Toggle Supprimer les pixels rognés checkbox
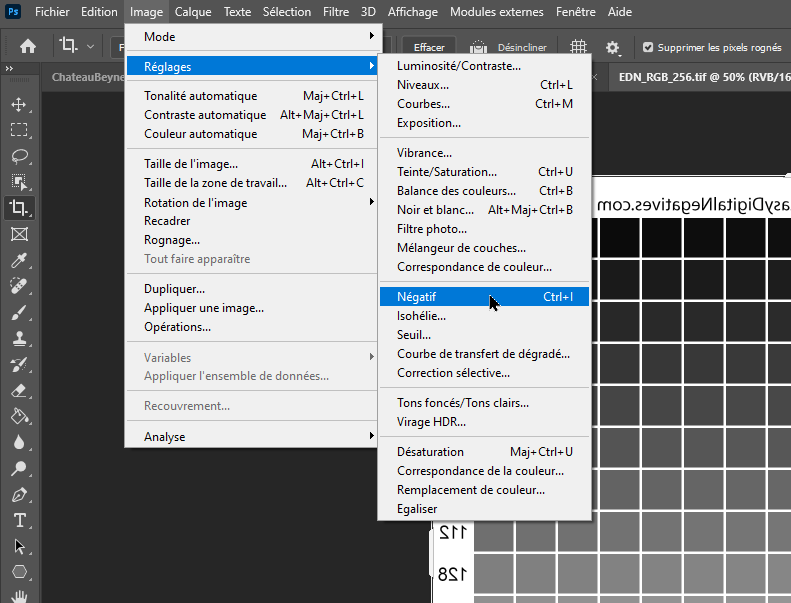 [x=648, y=47]
